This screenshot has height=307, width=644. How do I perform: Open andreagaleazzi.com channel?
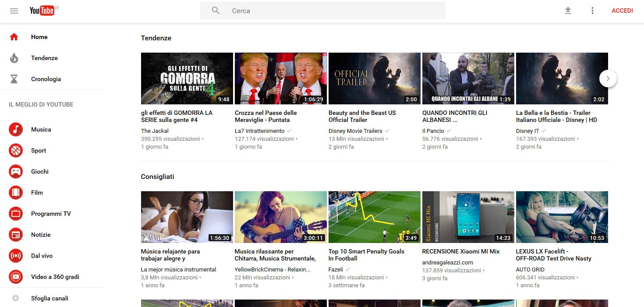448,262
